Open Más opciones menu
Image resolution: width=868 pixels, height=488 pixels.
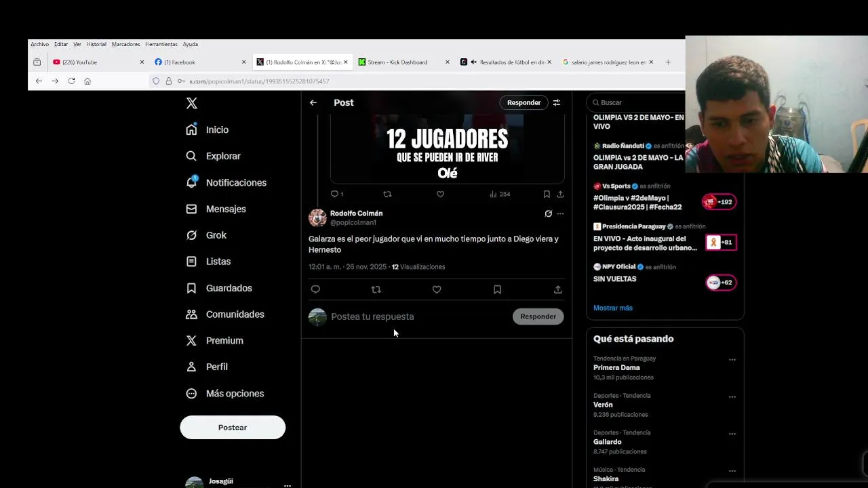coord(225,393)
